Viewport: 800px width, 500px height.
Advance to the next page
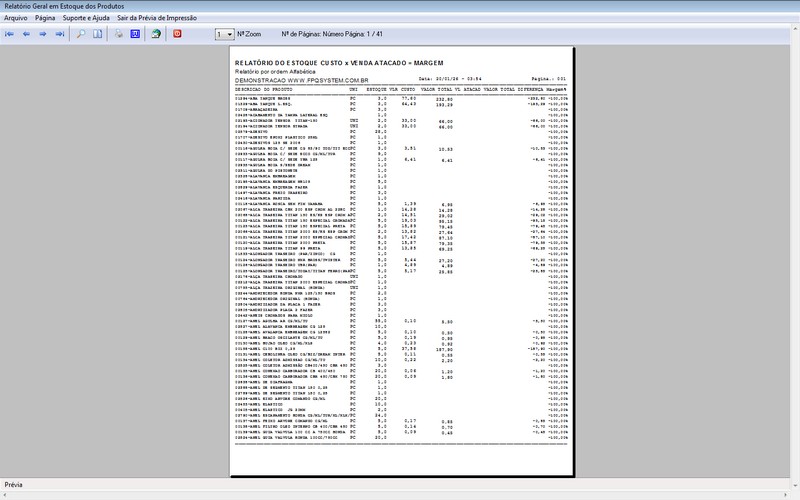pyautogui.click(x=44, y=34)
